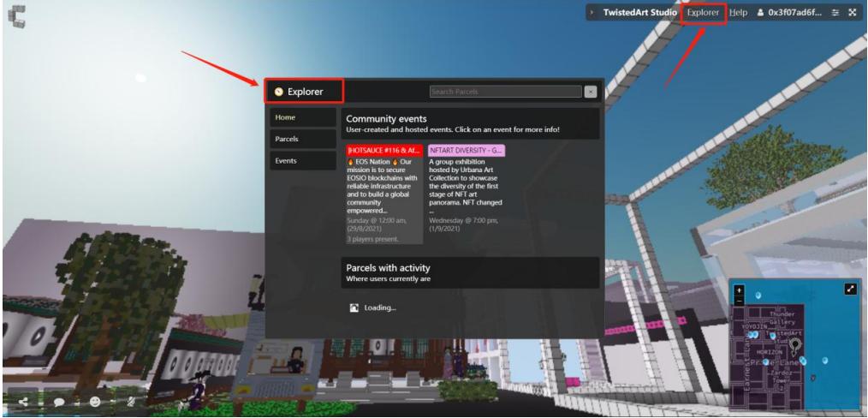Click the settings sliders icon in top bar
The height and width of the screenshot is (418, 868).
pyautogui.click(x=835, y=13)
